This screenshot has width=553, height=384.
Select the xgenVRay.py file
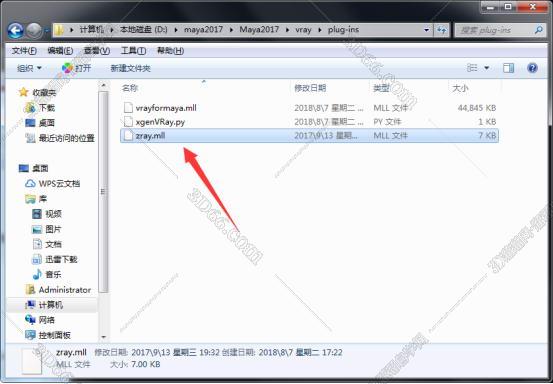[x=160, y=122]
